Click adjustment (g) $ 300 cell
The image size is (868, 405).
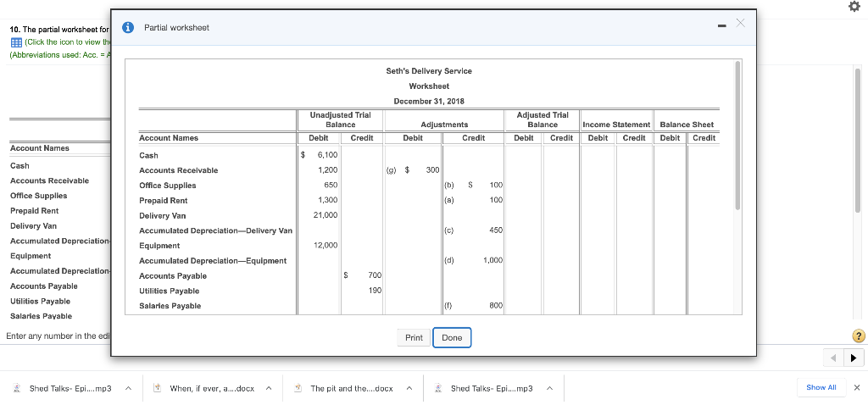click(x=413, y=169)
